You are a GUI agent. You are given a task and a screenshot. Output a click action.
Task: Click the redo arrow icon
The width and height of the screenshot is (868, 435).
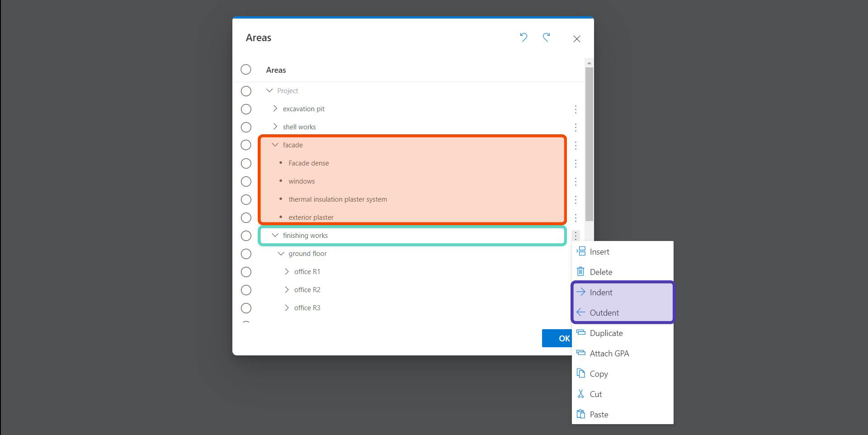click(546, 38)
